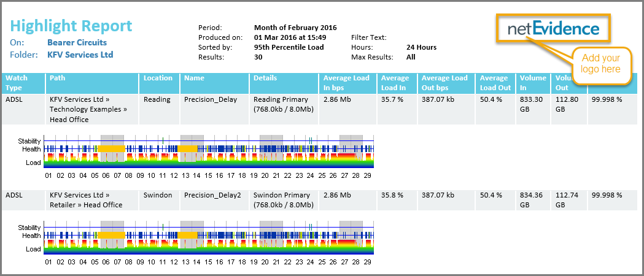The image size is (644, 276).
Task: Click the Month of February 2016 period
Action: 295,28
